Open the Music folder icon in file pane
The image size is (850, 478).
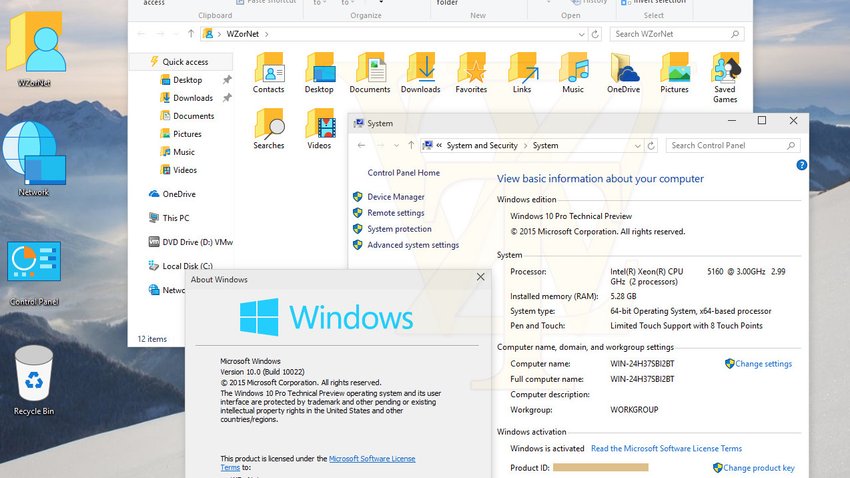pos(573,73)
